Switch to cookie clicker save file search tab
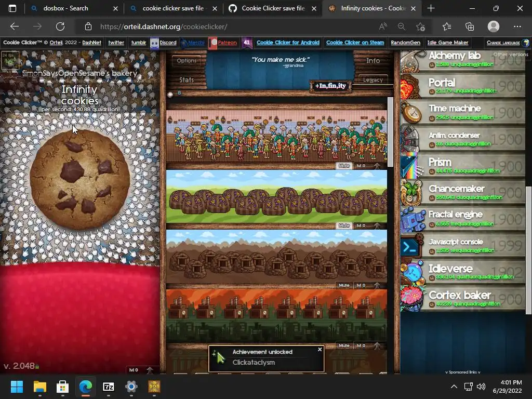 [173, 8]
